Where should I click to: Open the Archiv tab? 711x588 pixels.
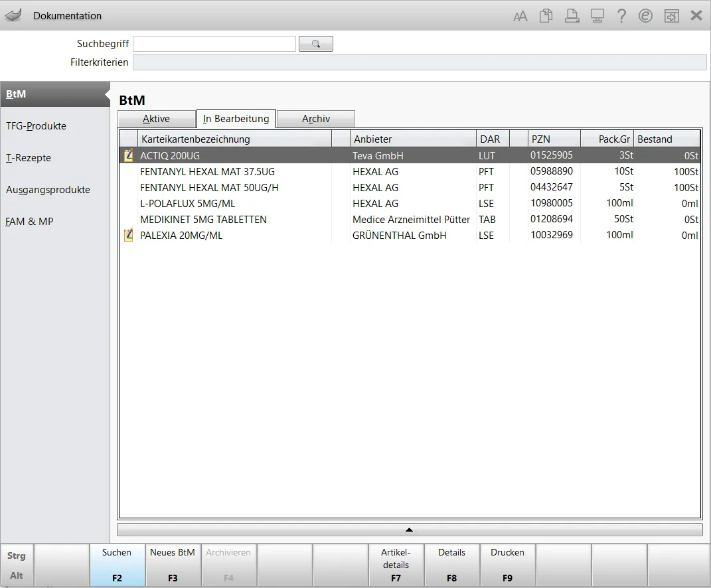coord(316,119)
